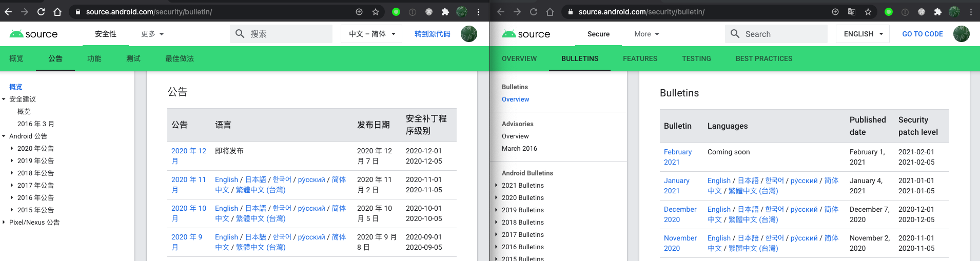
Task: Bookmark the Chinese page with the star icon
Action: point(376,12)
